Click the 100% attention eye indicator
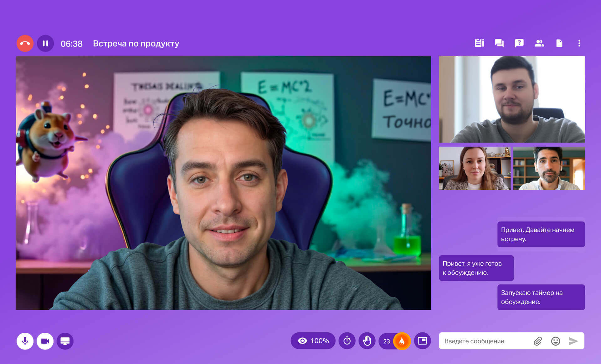Image resolution: width=601 pixels, height=364 pixels. point(313,341)
